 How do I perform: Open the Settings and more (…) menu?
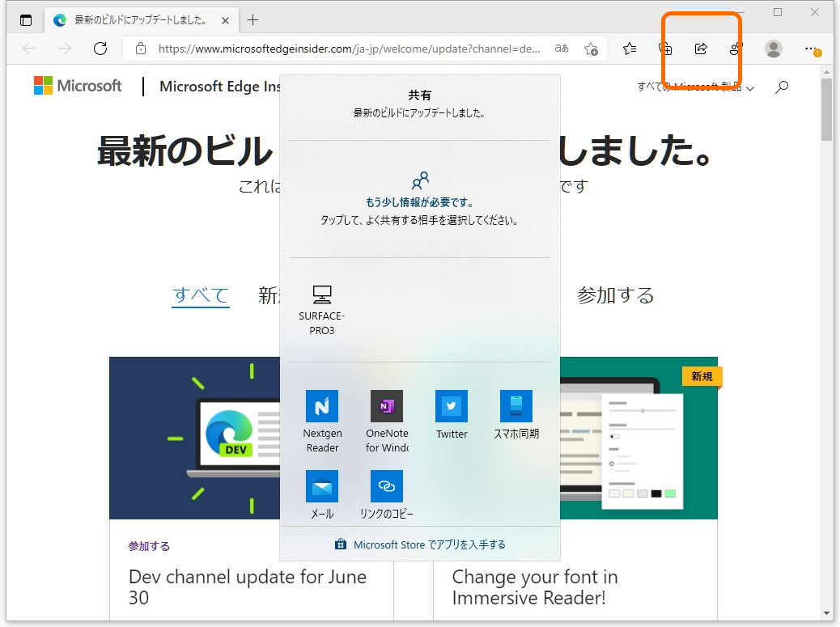point(811,49)
